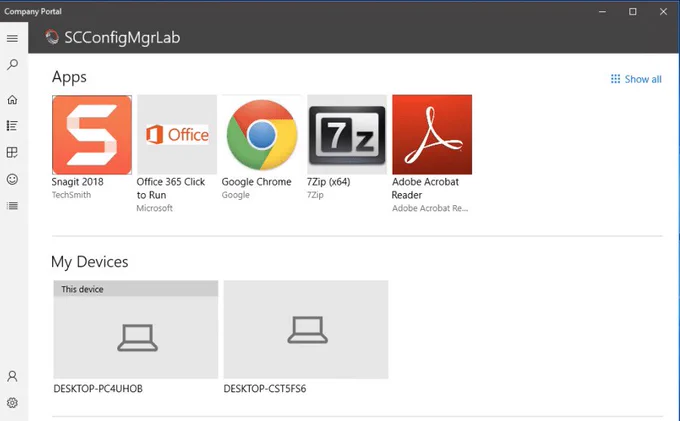Open the Settings gear icon
The height and width of the screenshot is (421, 680).
12,403
